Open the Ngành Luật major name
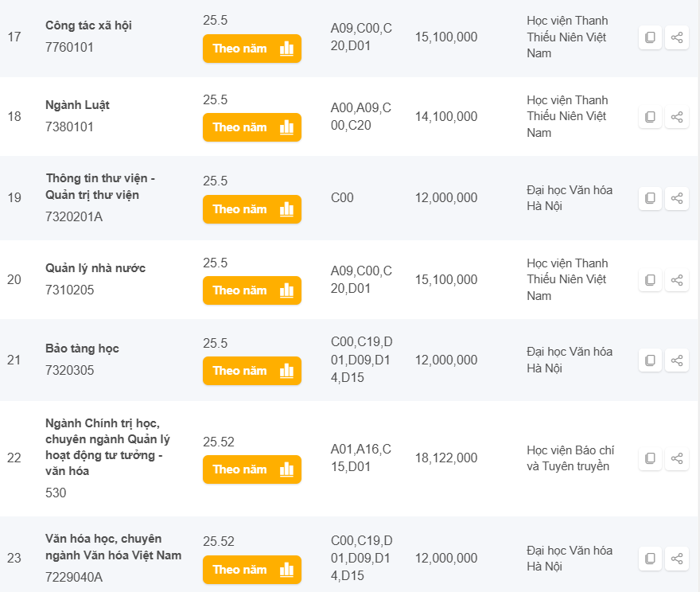The image size is (700, 592). [x=78, y=105]
